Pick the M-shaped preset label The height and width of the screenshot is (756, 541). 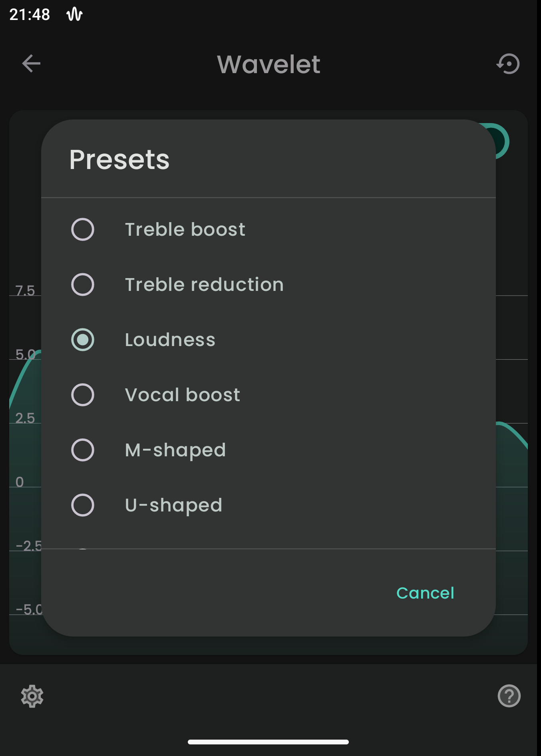coord(175,450)
